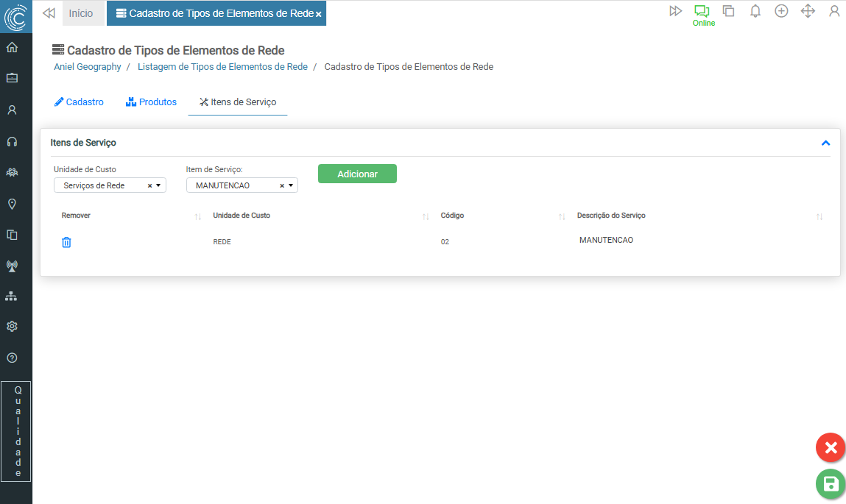The width and height of the screenshot is (846, 504).
Task: Click the red cancel X button
Action: click(830, 447)
